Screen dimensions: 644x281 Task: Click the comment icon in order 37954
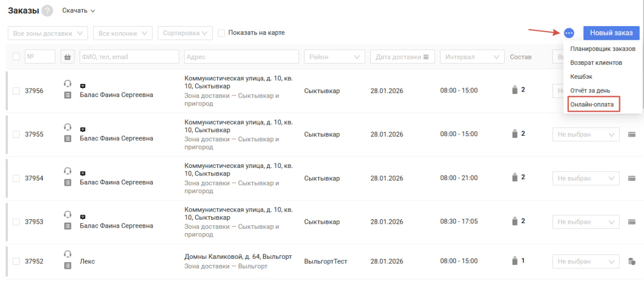pos(83,173)
